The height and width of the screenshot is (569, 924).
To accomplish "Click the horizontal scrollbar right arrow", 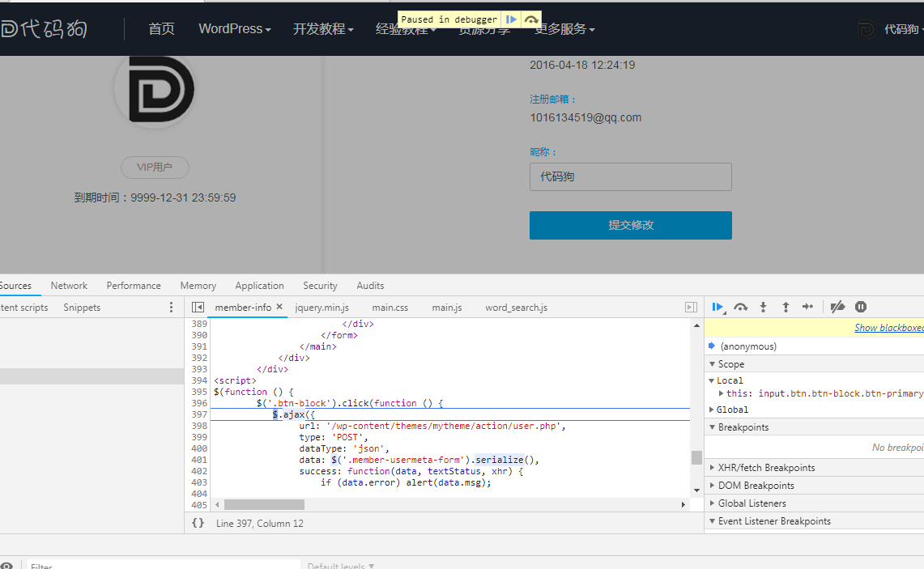I will click(x=683, y=505).
